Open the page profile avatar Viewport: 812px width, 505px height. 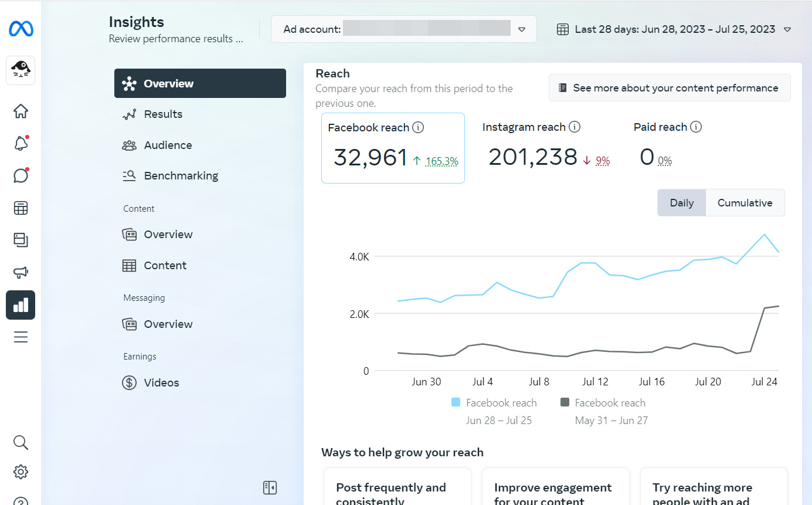pos(21,70)
